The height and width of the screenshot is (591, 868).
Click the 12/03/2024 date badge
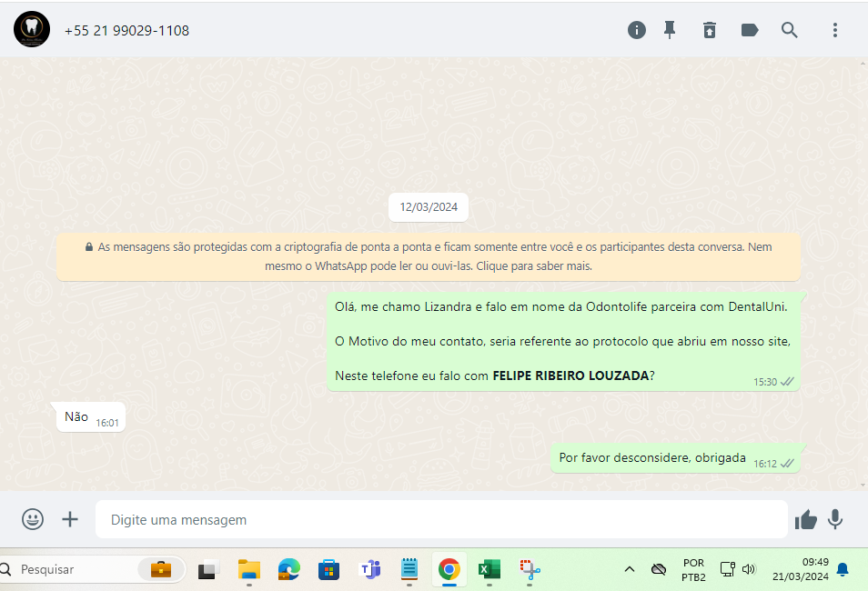click(x=429, y=207)
